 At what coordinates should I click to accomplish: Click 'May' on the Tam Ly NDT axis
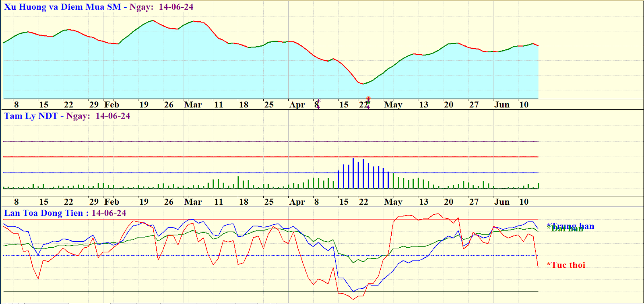click(393, 202)
